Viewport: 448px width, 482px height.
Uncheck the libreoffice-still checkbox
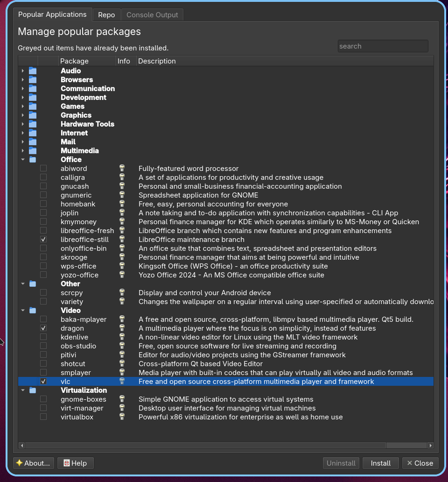click(x=43, y=239)
